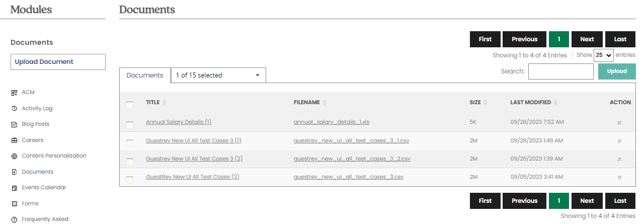Viewport: 644px width, 224px height.
Task: Click Upload Document button in sidebar
Action: pyautogui.click(x=58, y=62)
